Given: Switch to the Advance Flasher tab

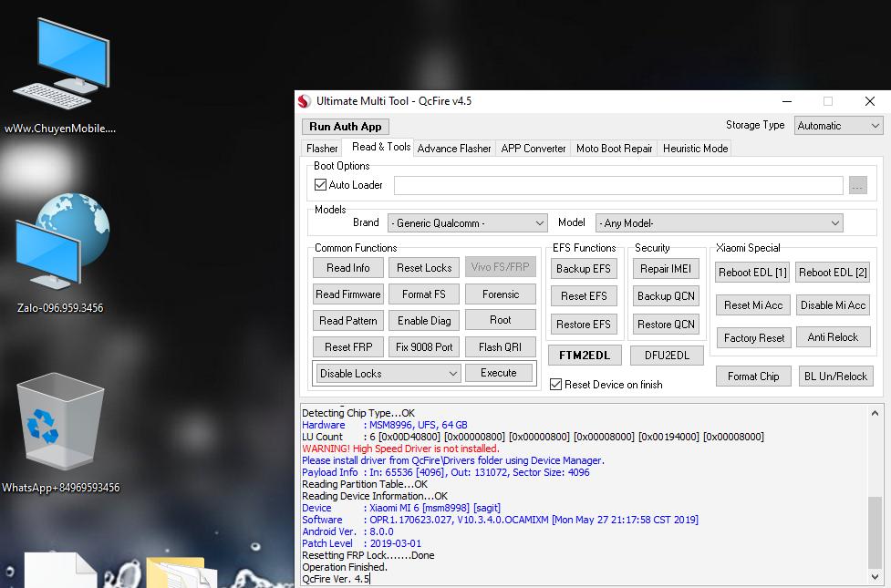Looking at the screenshot, I should point(454,149).
